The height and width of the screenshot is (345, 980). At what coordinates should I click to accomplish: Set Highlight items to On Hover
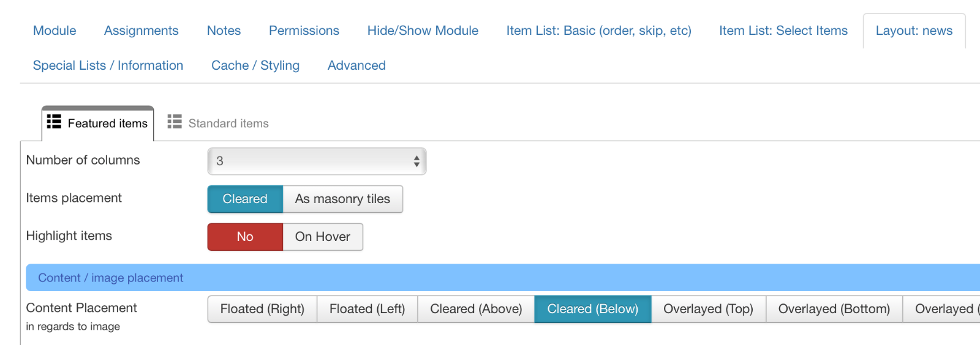coord(323,237)
